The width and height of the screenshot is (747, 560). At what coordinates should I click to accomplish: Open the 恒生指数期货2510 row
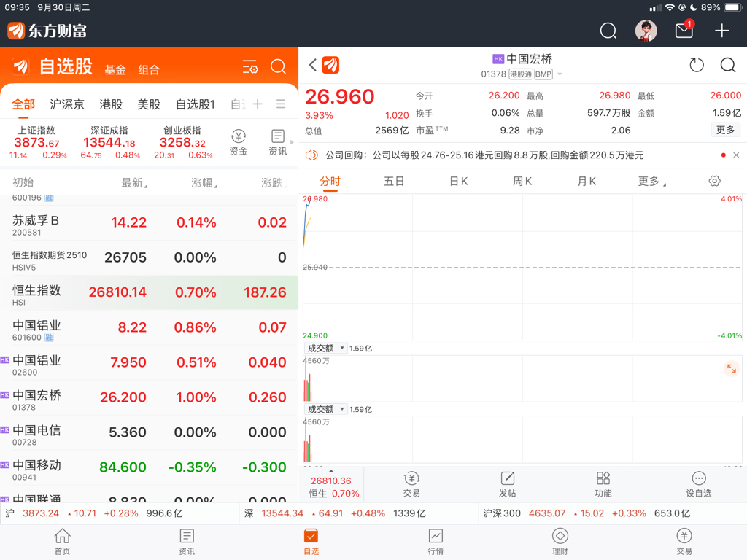[x=149, y=259]
